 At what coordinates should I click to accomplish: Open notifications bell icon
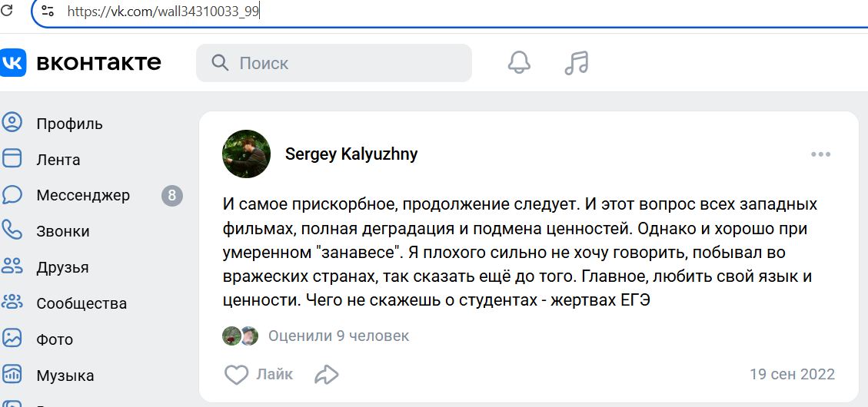pos(520,62)
